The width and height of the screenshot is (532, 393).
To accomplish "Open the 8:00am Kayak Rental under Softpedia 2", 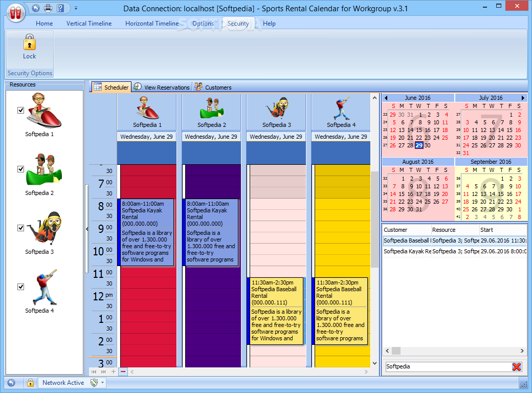I will pyautogui.click(x=211, y=232).
